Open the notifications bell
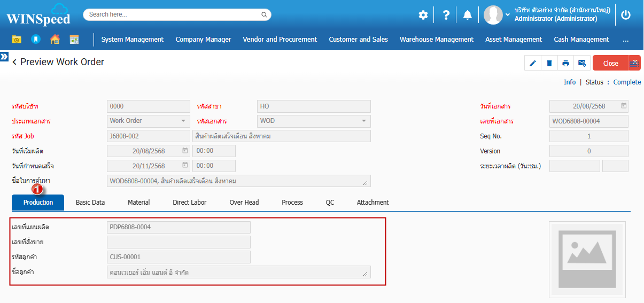The height and width of the screenshot is (303, 644). click(x=467, y=15)
